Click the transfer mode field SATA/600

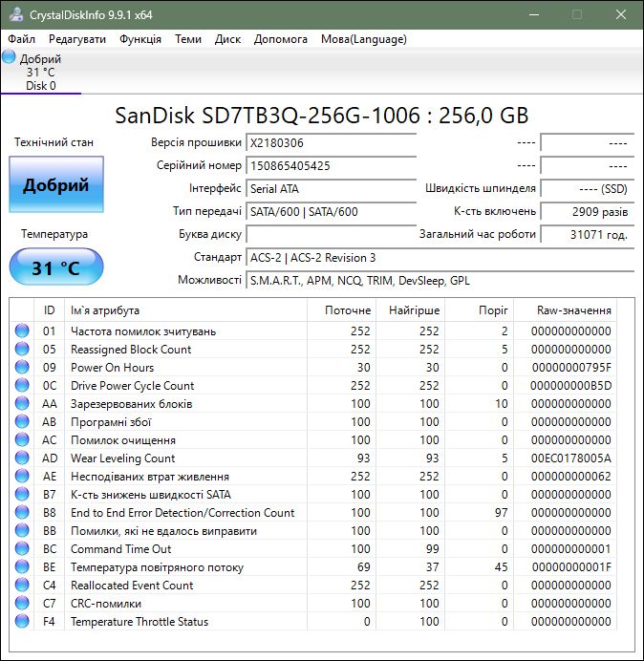331,212
